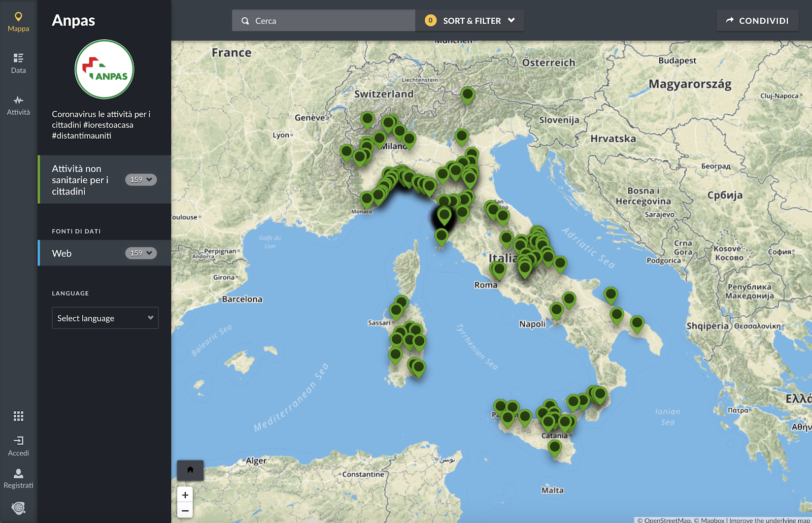The width and height of the screenshot is (812, 523).
Task: Open the OpenStreetMap attribution link
Action: pos(667,520)
